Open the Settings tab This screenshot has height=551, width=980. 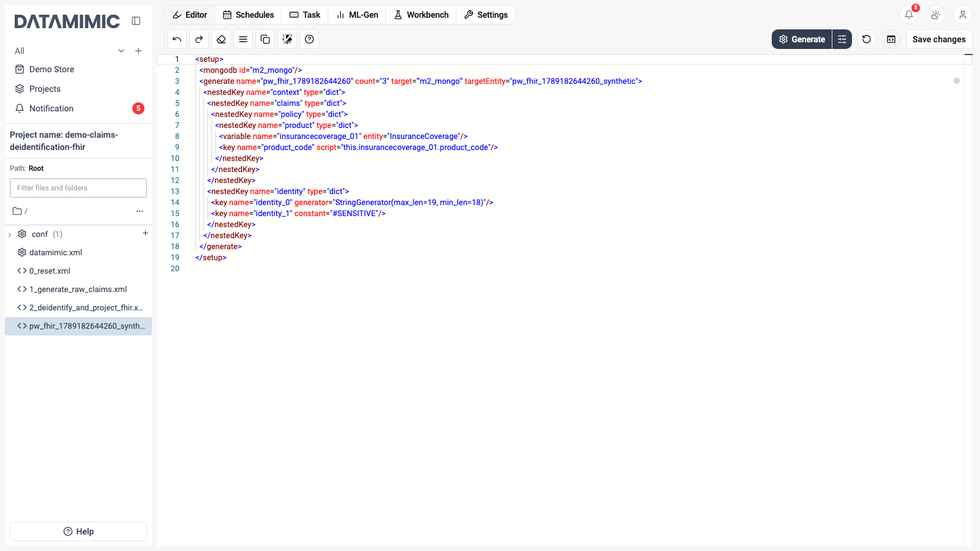pos(486,15)
